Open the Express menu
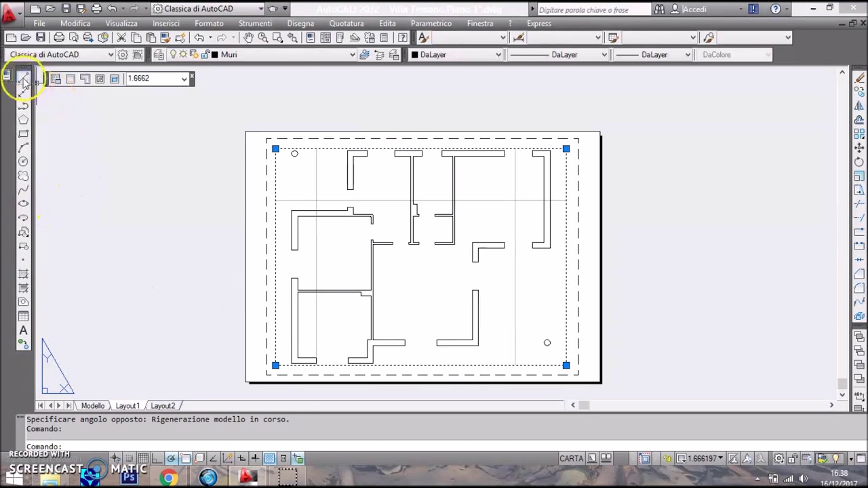This screenshot has height=488, width=868. [x=539, y=23]
